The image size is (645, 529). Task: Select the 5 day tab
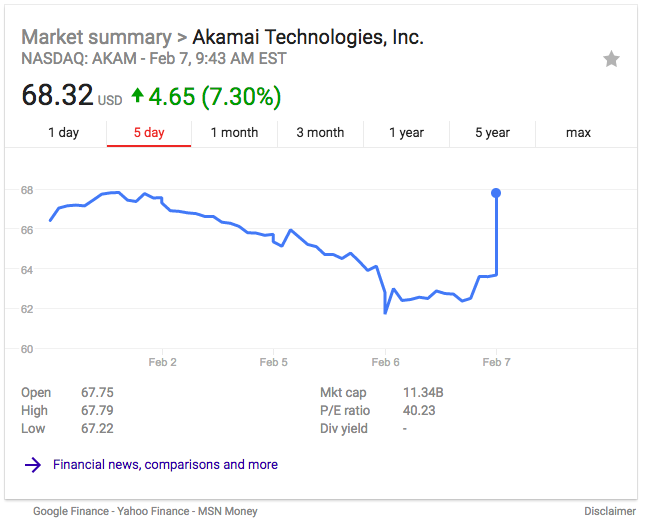[x=149, y=133]
